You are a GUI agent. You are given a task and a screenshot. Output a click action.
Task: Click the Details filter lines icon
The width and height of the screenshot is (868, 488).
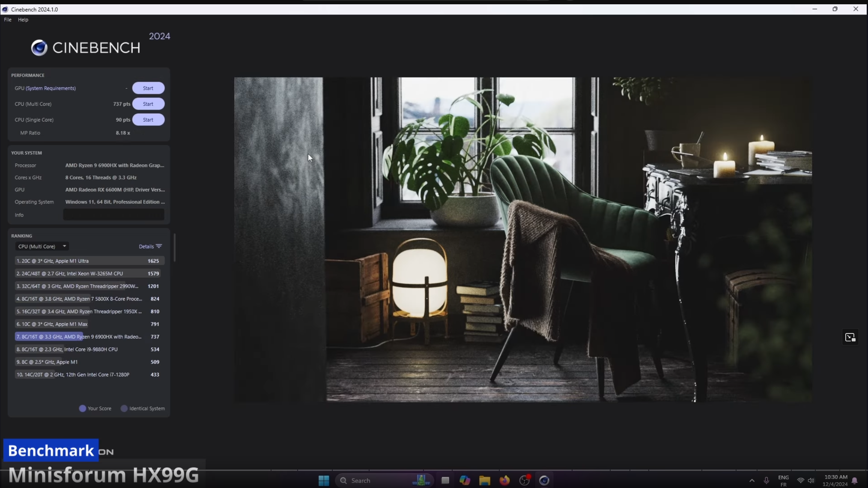[x=159, y=247]
